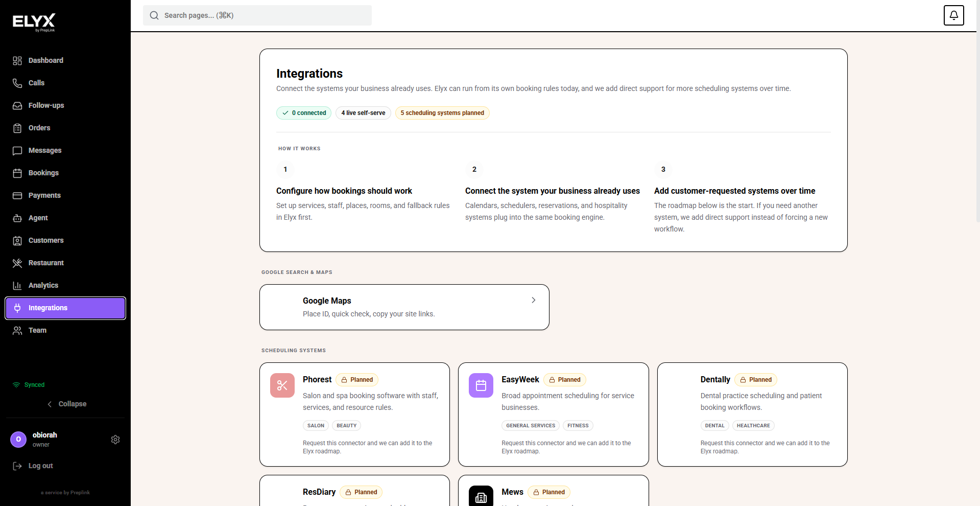Click step 2 number circle
The width and height of the screenshot is (980, 506).
pyautogui.click(x=474, y=169)
